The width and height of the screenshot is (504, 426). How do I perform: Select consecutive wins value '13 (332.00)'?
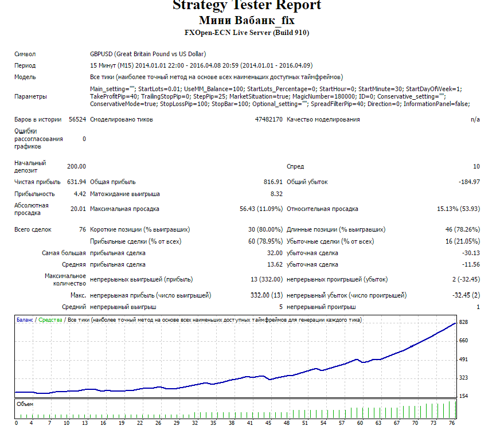(x=267, y=279)
